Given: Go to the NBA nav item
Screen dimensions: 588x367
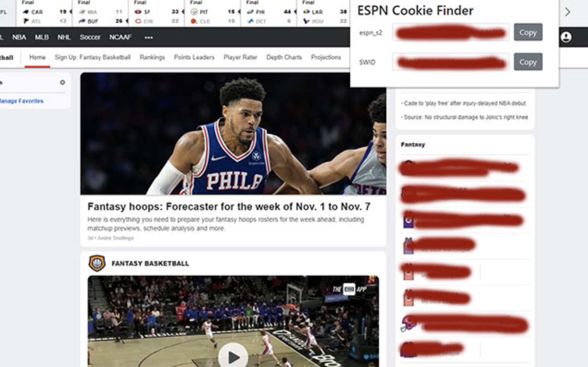Looking at the screenshot, I should pos(19,37).
